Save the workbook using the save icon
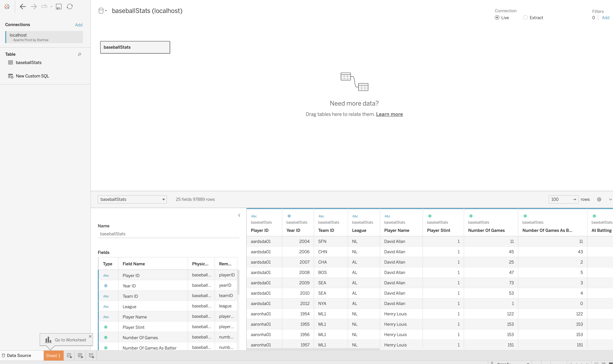613x364 pixels. point(58,6)
